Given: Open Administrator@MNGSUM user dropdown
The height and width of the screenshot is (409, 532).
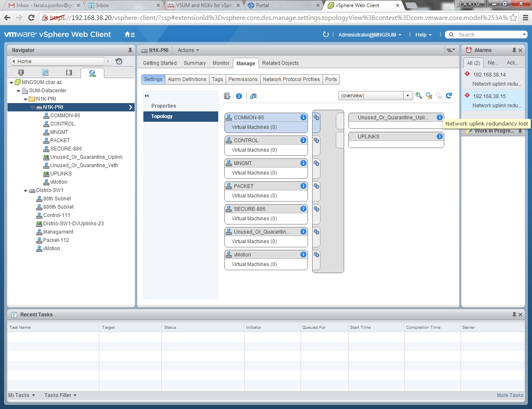Looking at the screenshot, I should tap(370, 35).
